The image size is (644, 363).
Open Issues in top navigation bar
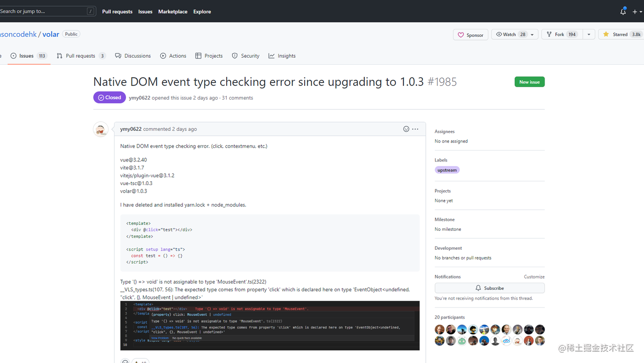click(145, 11)
